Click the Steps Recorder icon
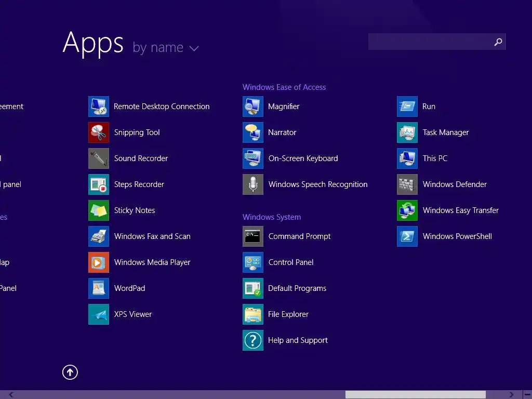The image size is (532, 399). pos(99,184)
